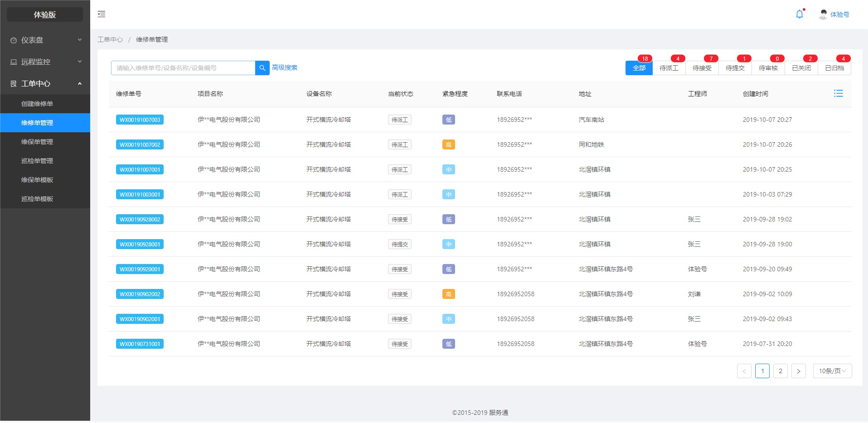Click the 仪表盘 dashboard icon
Screen dimensions: 868x423
(x=14, y=40)
